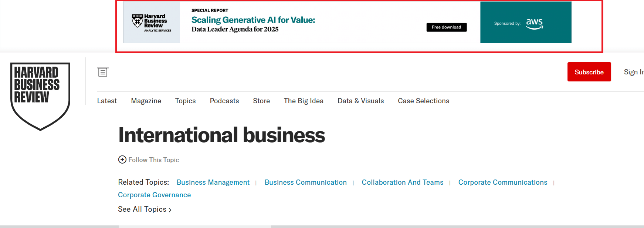Open Case Selections
Screen dimensions: 644x228
[x=424, y=101]
